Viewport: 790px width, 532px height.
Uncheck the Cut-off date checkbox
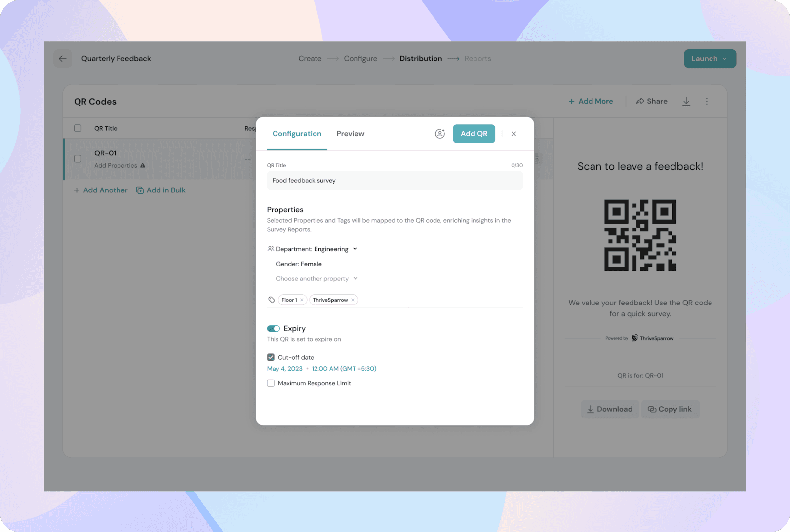click(x=271, y=357)
